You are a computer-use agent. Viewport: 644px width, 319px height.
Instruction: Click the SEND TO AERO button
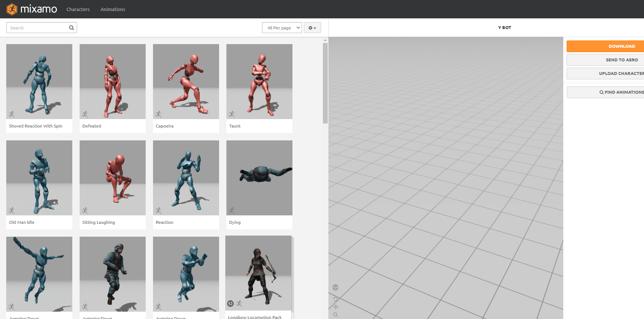pos(605,60)
